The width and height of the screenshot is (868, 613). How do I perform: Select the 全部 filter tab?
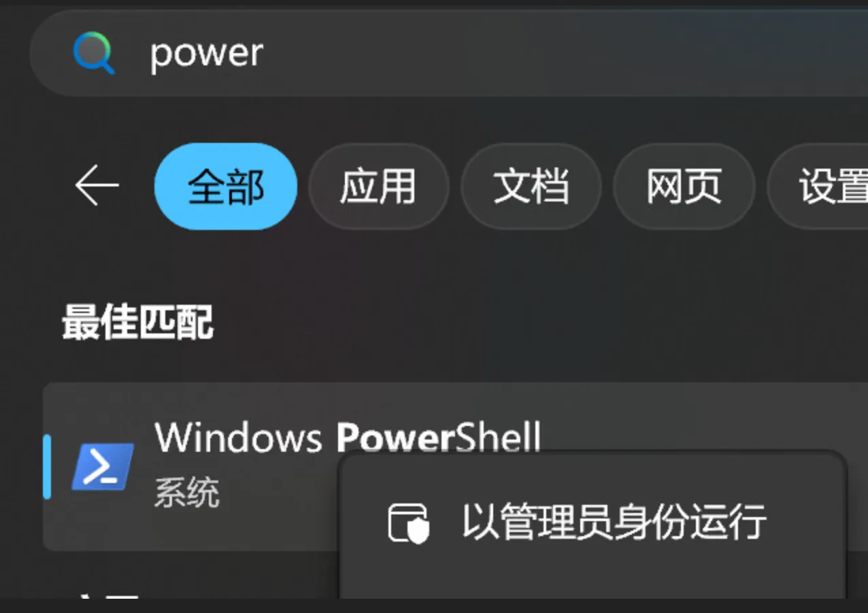click(226, 186)
